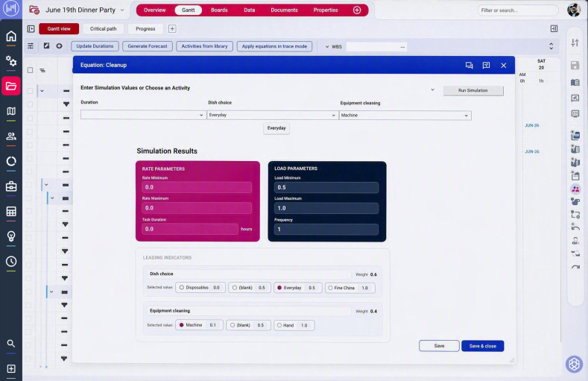
Task: Click the Generate Forecast button
Action: tap(148, 46)
